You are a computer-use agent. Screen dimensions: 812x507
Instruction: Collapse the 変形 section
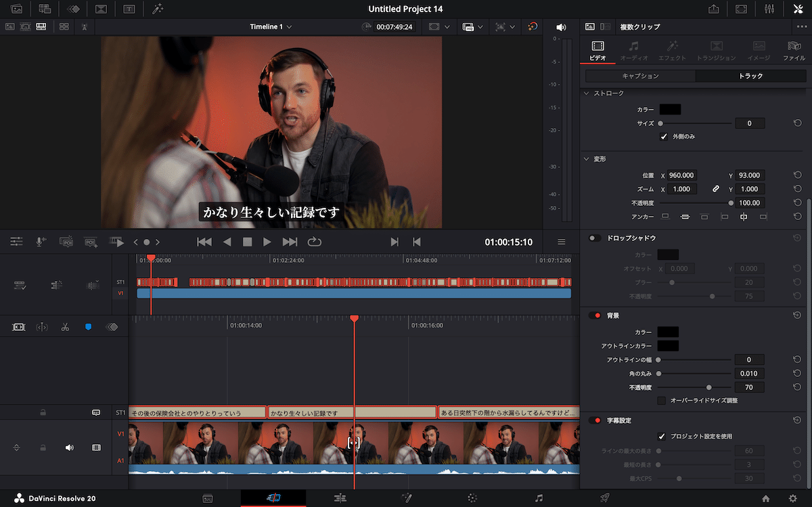coord(586,158)
